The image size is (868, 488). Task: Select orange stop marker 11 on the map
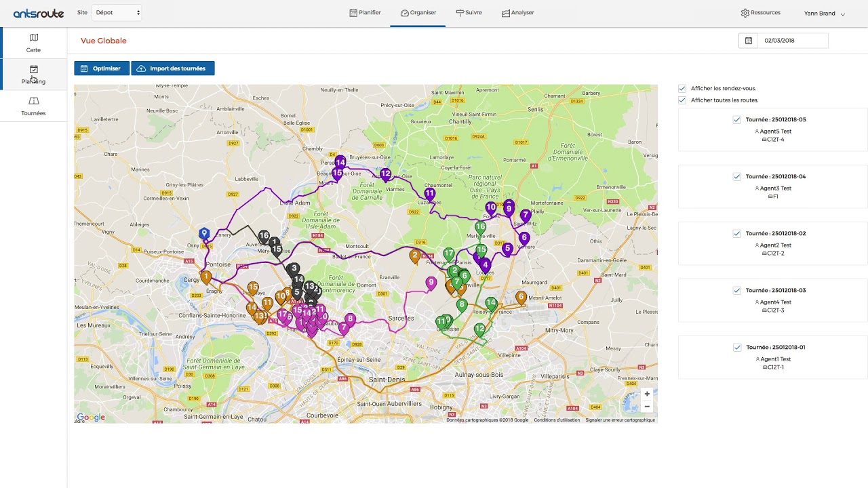[x=268, y=304]
